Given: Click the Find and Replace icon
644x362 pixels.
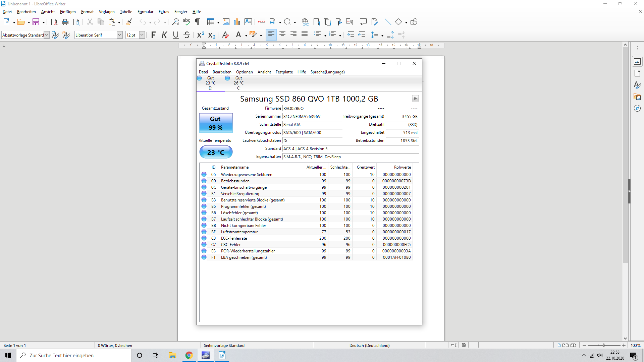Looking at the screenshot, I should click(x=175, y=22).
